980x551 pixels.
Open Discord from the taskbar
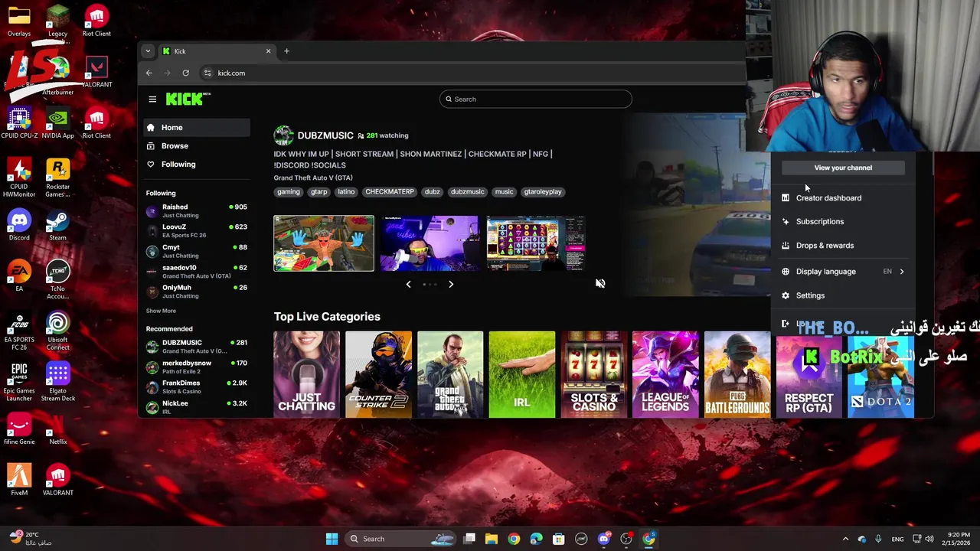click(604, 539)
